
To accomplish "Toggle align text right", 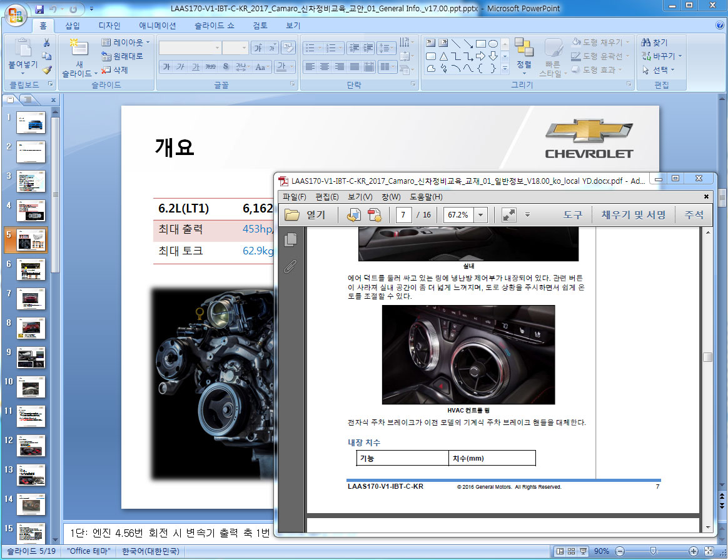I will [340, 67].
